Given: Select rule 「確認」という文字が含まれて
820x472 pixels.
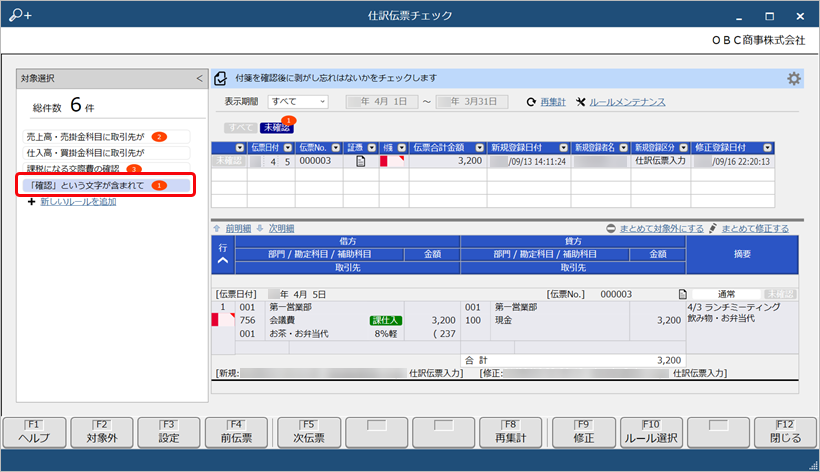Looking at the screenshot, I should (x=106, y=186).
